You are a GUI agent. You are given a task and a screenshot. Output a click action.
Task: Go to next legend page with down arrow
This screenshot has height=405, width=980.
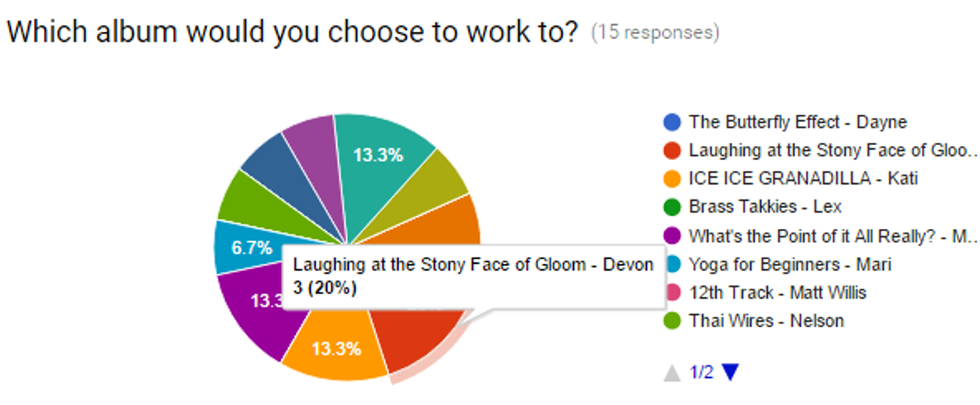[x=729, y=373]
